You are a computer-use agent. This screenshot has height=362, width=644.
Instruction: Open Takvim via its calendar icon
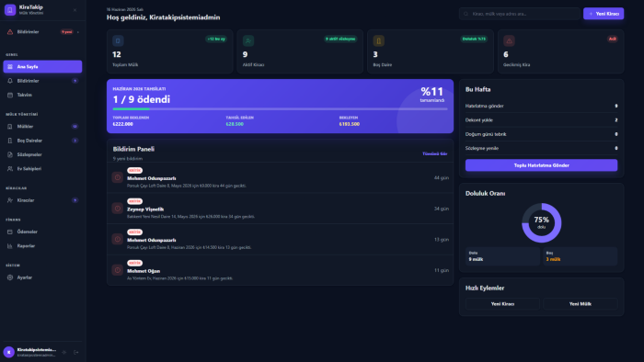point(10,95)
